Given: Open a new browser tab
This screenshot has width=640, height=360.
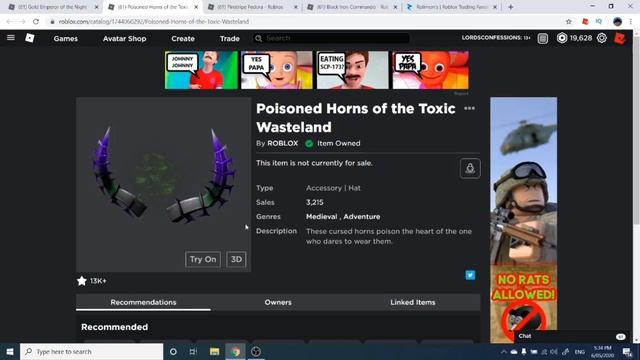Looking at the screenshot, I should (511, 7).
